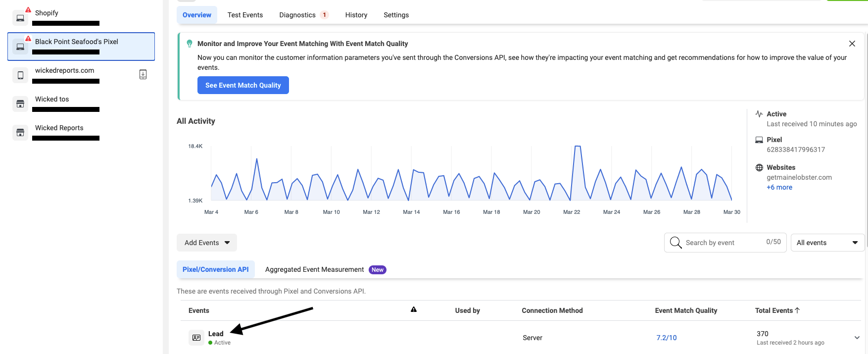This screenshot has width=868, height=354.
Task: Click the Lead event name
Action: (x=216, y=334)
